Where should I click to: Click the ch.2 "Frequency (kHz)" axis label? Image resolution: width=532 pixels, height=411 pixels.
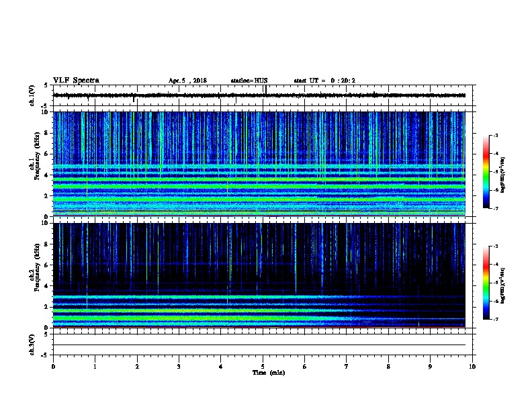[x=37, y=267]
